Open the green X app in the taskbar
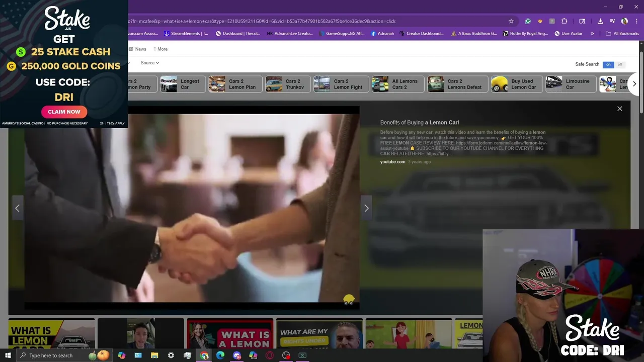 point(302,355)
